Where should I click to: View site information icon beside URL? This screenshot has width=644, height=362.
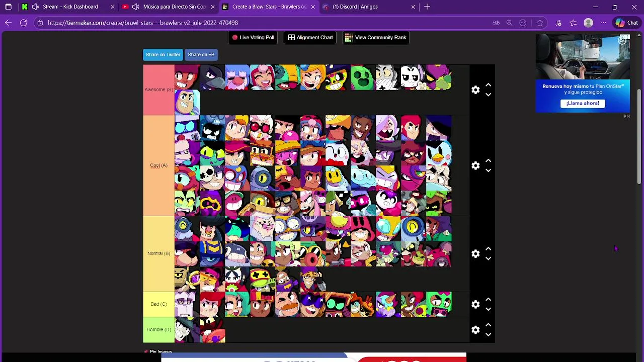coord(40,23)
